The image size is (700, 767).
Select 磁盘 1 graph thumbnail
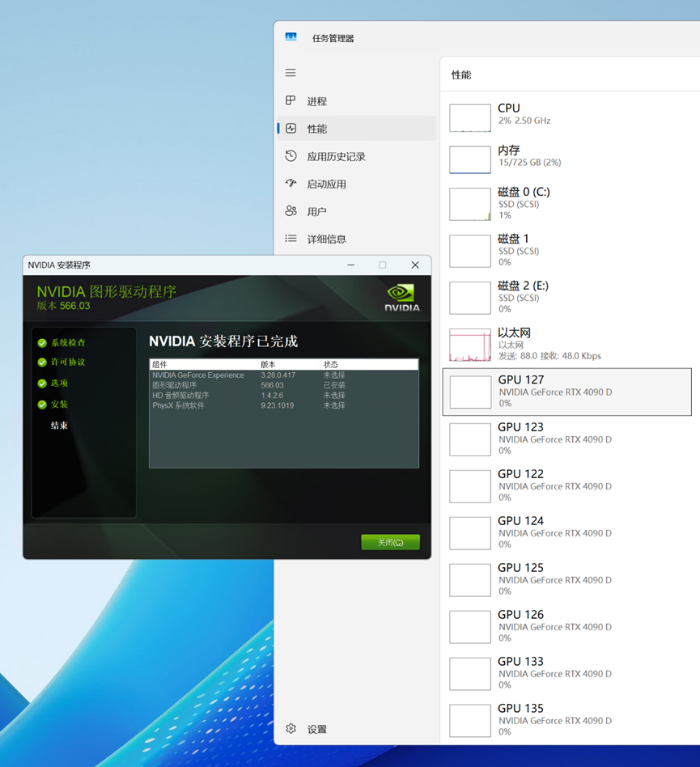(470, 251)
